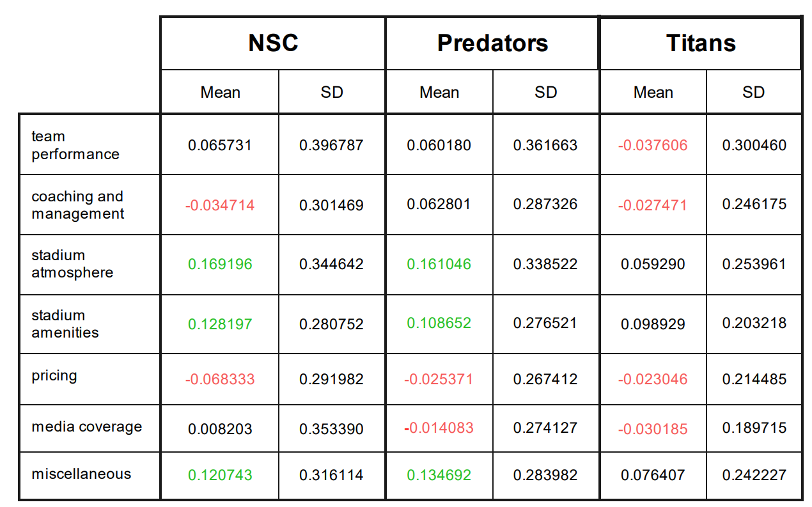Click the stadium atmosphere row label
Viewport: 812px width, 507px height.
72,264
